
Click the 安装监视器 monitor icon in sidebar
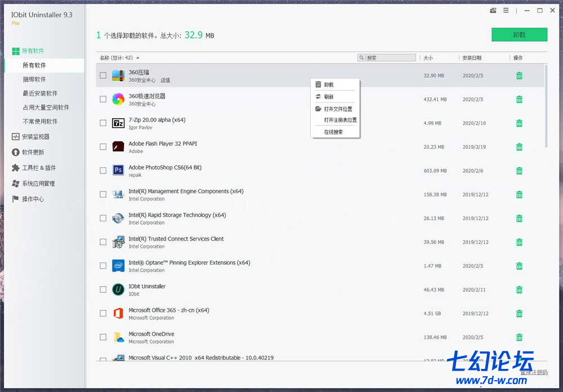pos(15,136)
